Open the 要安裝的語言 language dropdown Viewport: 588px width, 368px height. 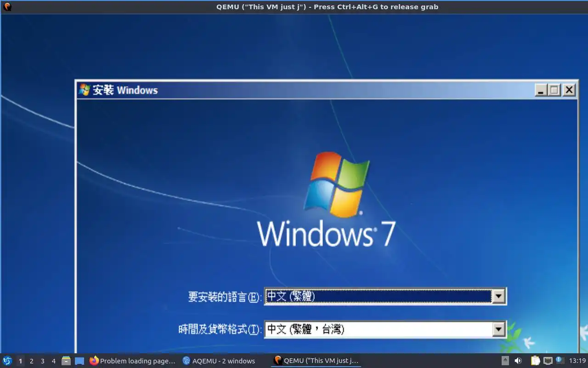point(498,297)
